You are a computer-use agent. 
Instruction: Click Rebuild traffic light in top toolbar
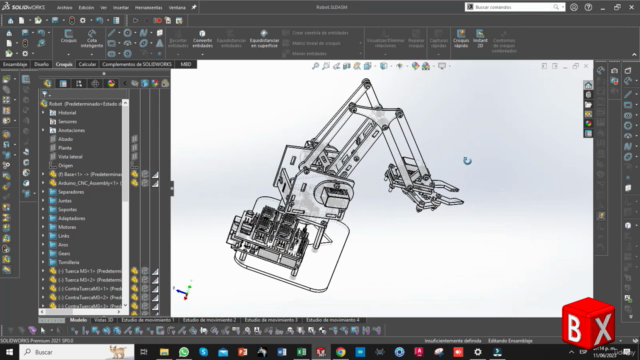(x=72, y=20)
